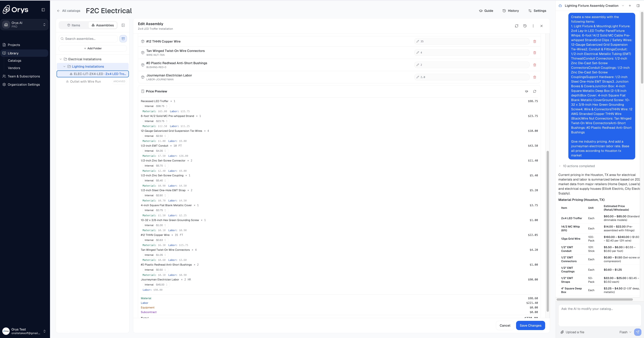Open the Grid Suspension Tie-Wires price selector
This screenshot has height=338, width=644.
[155, 136]
